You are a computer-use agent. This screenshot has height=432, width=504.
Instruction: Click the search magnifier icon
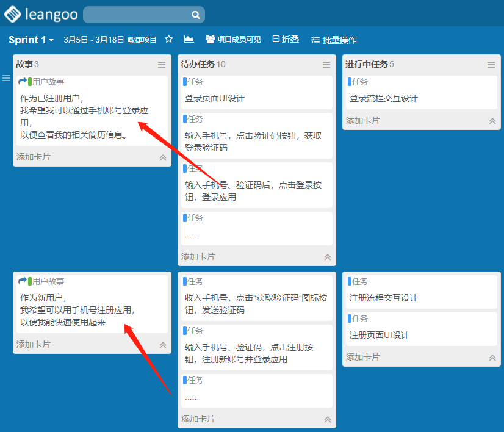pyautogui.click(x=195, y=15)
